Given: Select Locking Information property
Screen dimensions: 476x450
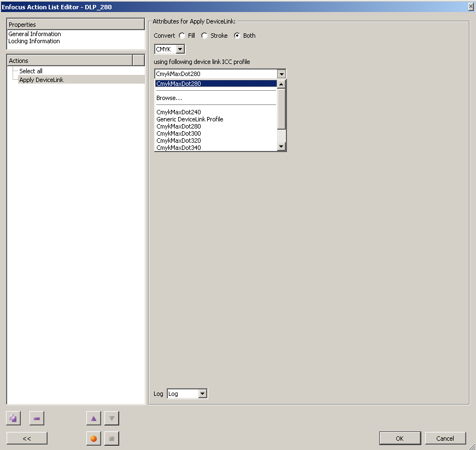Looking at the screenshot, I should (34, 41).
